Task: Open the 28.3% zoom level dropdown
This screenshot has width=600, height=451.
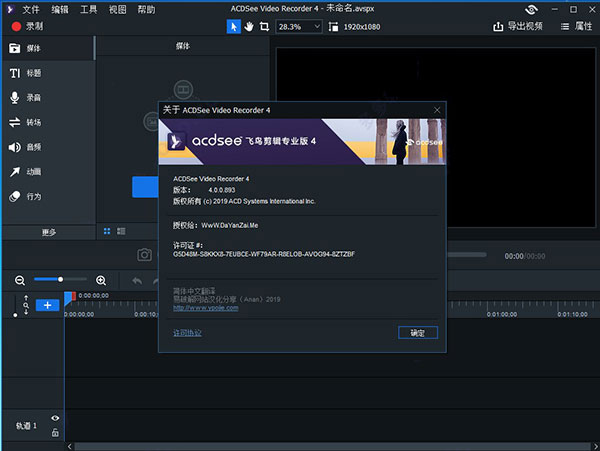Action: pos(302,27)
